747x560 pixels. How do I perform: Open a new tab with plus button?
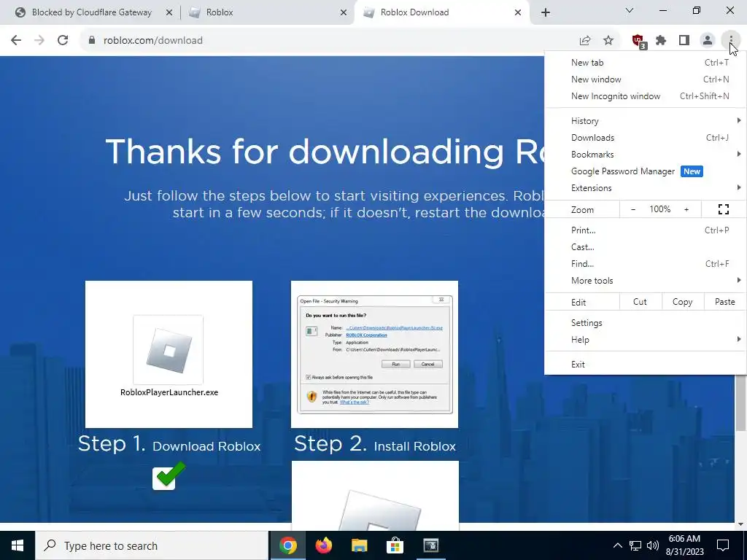[546, 12]
